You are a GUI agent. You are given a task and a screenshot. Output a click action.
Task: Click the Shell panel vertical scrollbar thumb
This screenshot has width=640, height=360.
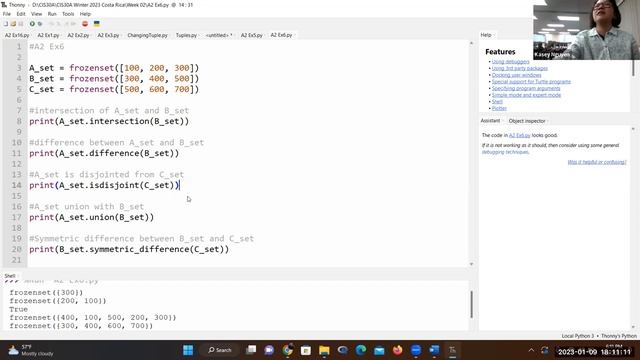(x=471, y=304)
